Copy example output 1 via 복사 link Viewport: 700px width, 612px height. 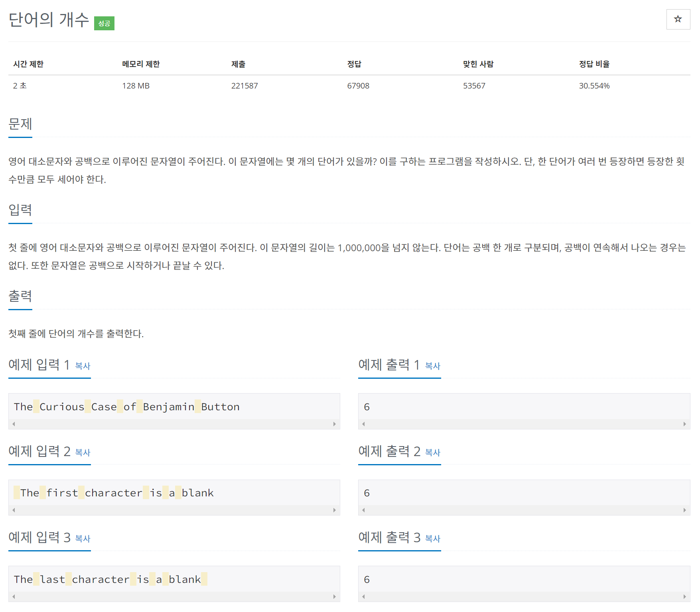click(433, 366)
